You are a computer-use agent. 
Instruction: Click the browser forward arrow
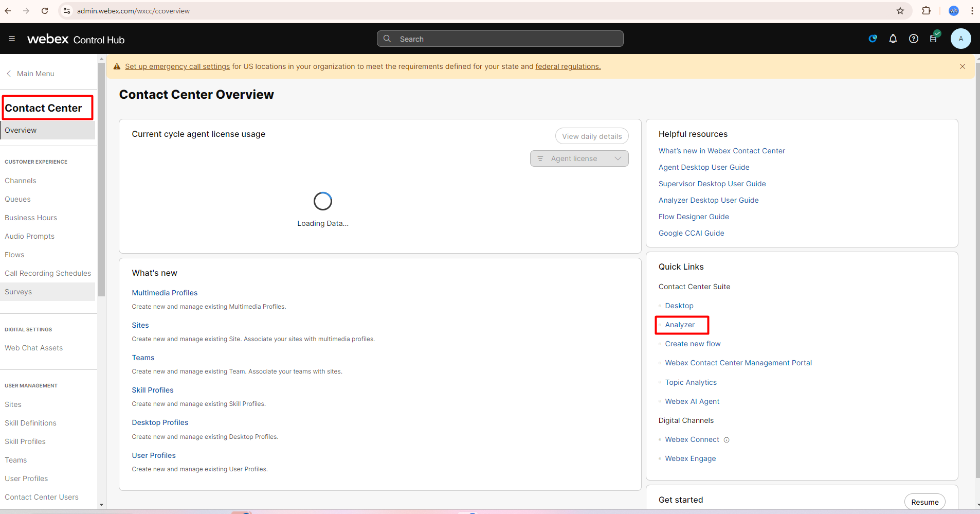tap(26, 11)
